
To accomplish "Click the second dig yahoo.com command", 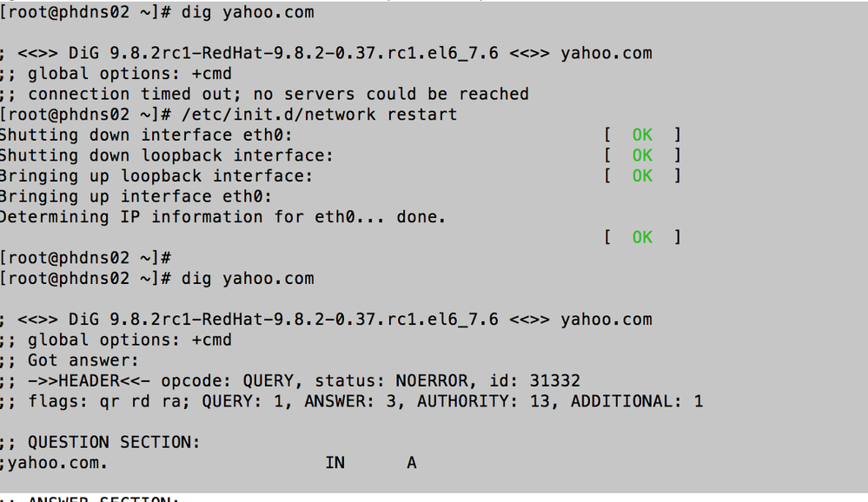I will [248, 279].
